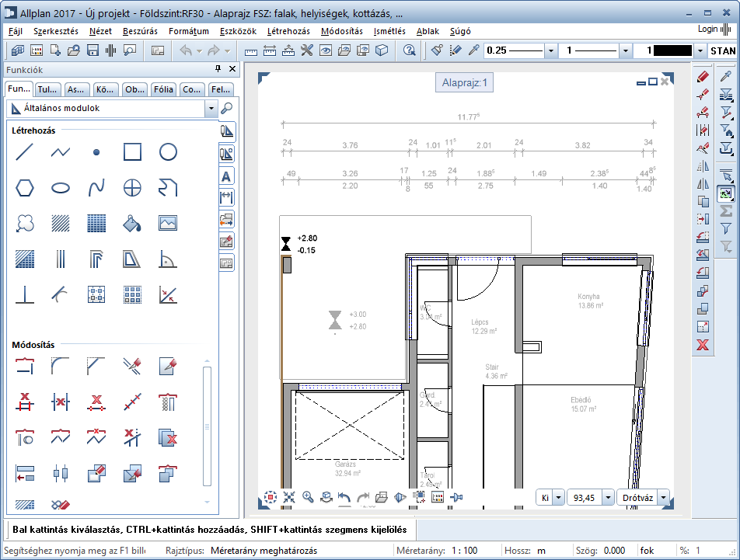Toggle the filter funnel icon
This screenshot has height=560, width=740.
(x=726, y=228)
